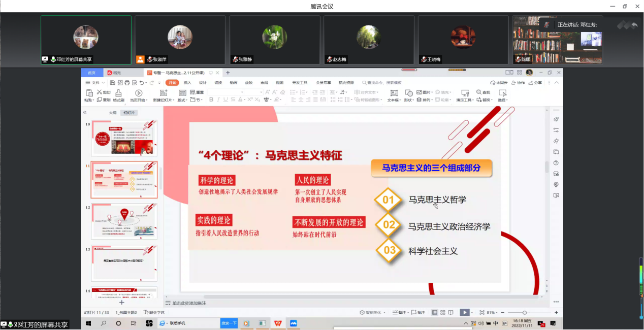Open the Insert (插入) ribbon tab
644x330 pixels.
pos(187,83)
